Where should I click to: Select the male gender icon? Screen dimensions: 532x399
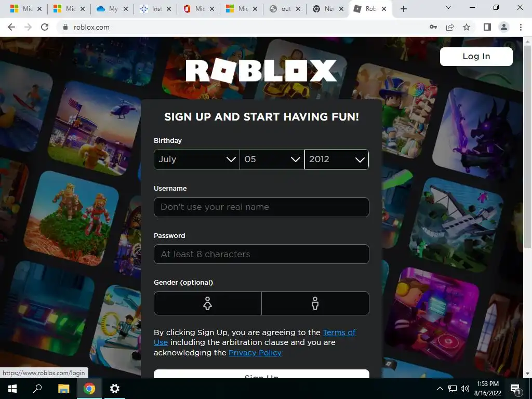tap(315, 303)
